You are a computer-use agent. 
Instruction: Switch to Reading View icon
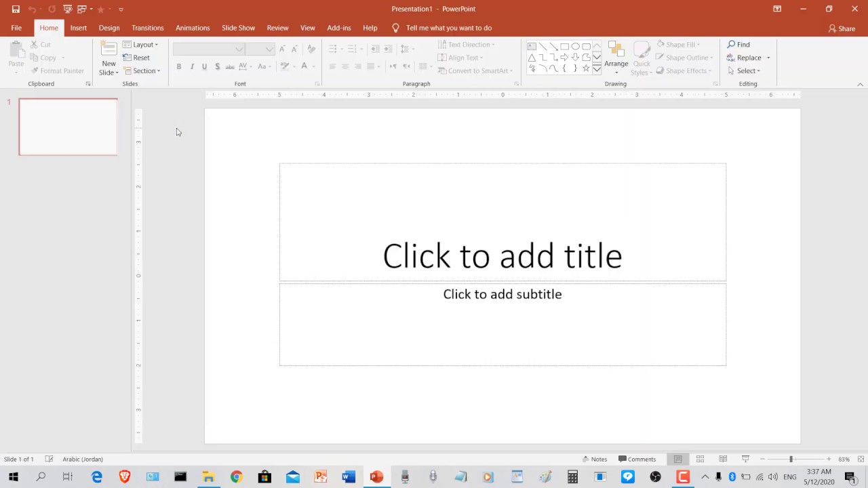click(x=723, y=460)
